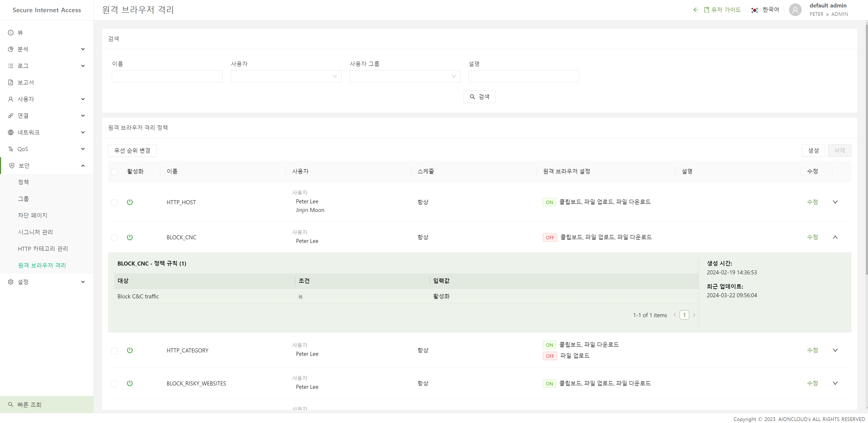Click 한국어 language selector text
868x423 pixels.
[771, 10]
